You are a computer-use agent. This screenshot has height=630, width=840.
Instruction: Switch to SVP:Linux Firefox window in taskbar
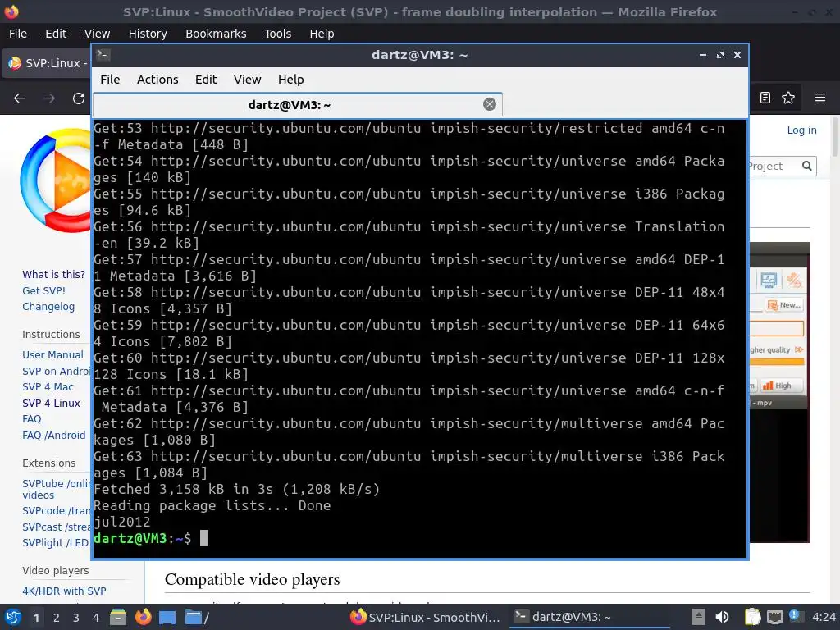(425, 617)
